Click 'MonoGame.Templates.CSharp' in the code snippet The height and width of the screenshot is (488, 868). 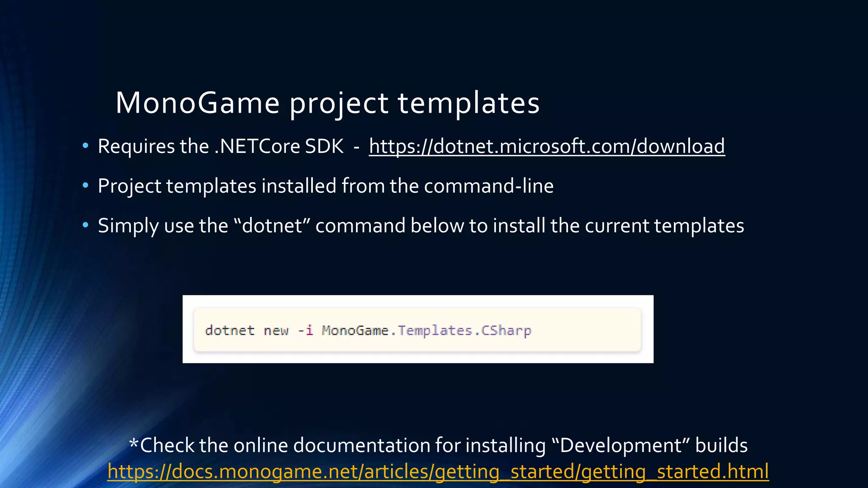pyautogui.click(x=426, y=330)
